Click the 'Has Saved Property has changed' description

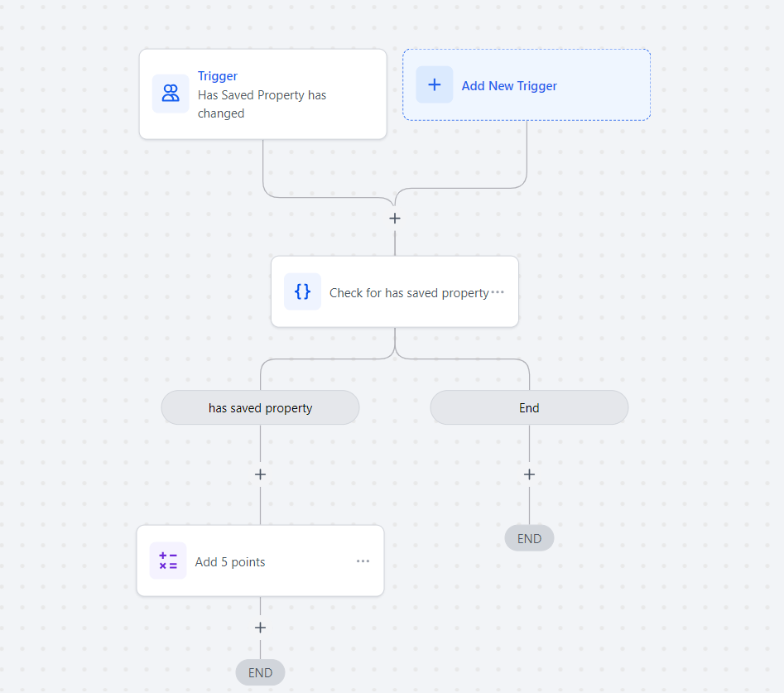pos(262,104)
